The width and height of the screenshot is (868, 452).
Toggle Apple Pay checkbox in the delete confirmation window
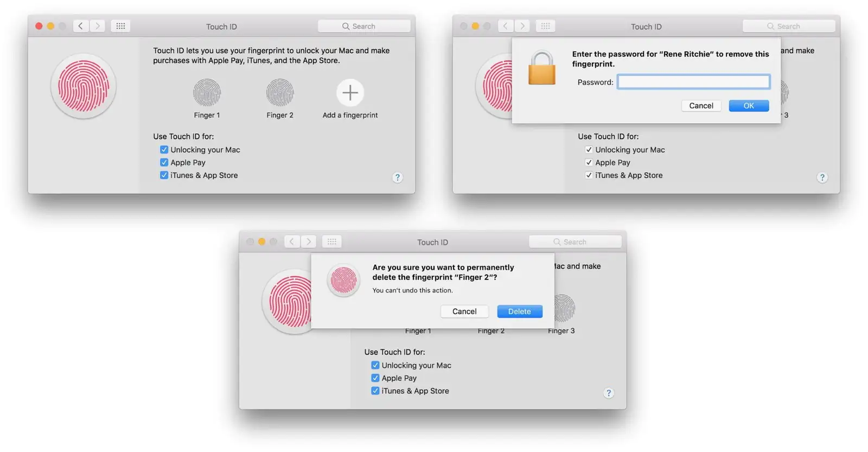[x=375, y=378]
